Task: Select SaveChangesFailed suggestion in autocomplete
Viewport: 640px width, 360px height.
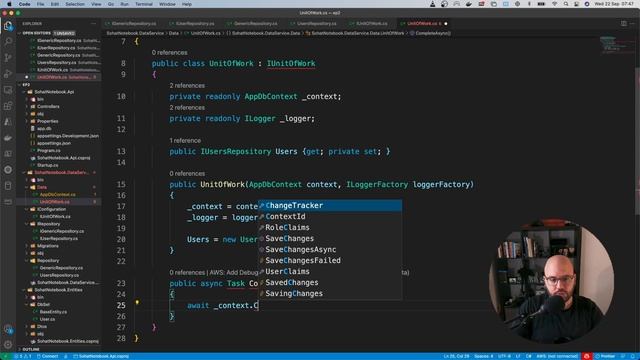Action: click(x=330, y=260)
